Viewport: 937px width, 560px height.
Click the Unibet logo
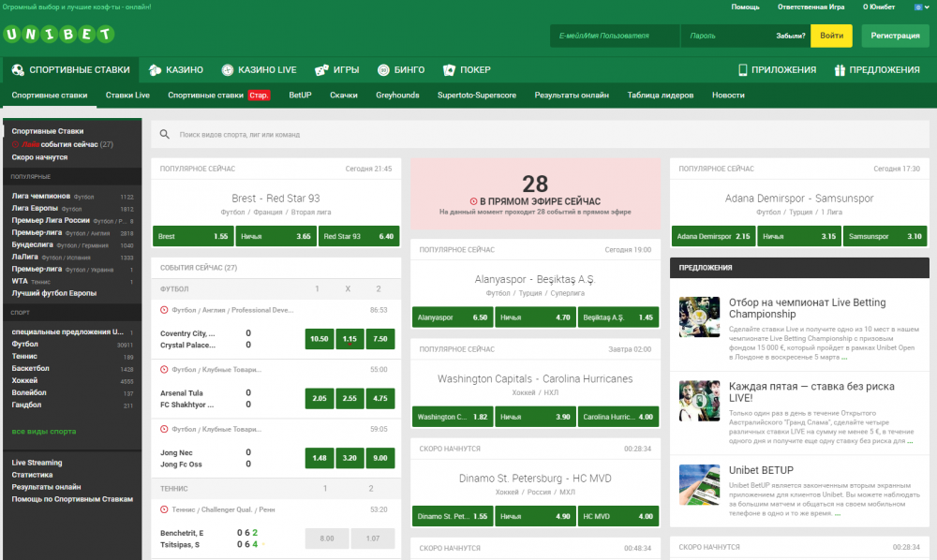click(58, 34)
